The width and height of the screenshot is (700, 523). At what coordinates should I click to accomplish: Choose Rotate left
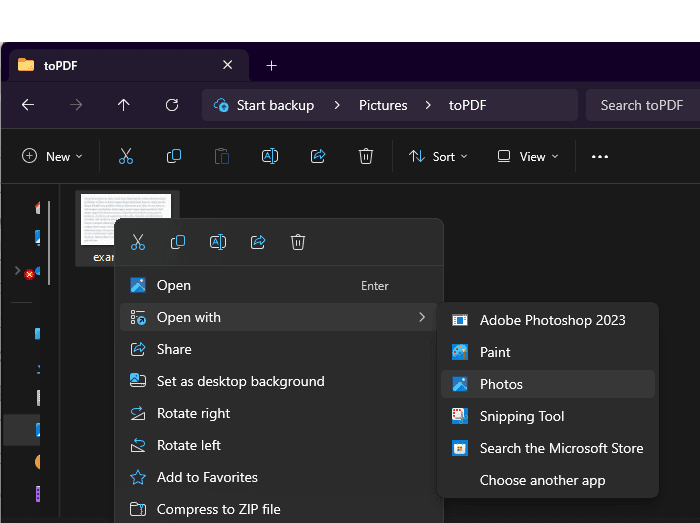(279, 445)
